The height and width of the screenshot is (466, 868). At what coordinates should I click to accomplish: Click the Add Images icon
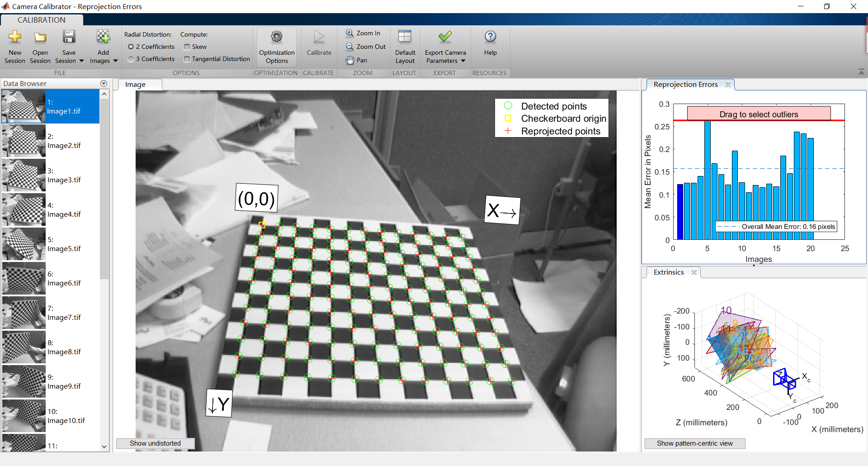[x=103, y=37]
